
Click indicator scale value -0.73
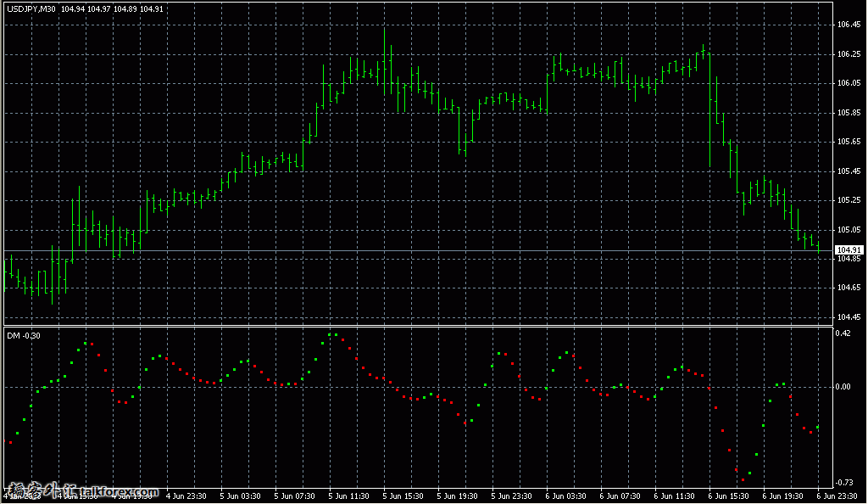(843, 483)
